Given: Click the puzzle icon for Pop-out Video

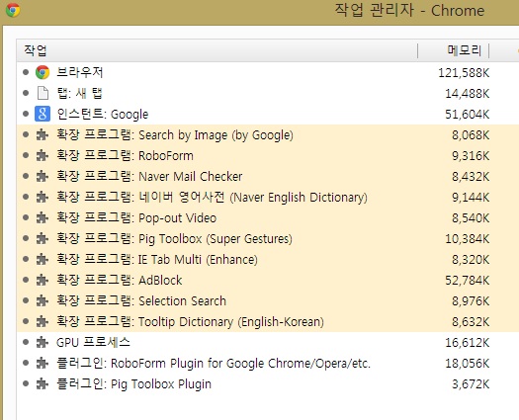Looking at the screenshot, I should [43, 217].
